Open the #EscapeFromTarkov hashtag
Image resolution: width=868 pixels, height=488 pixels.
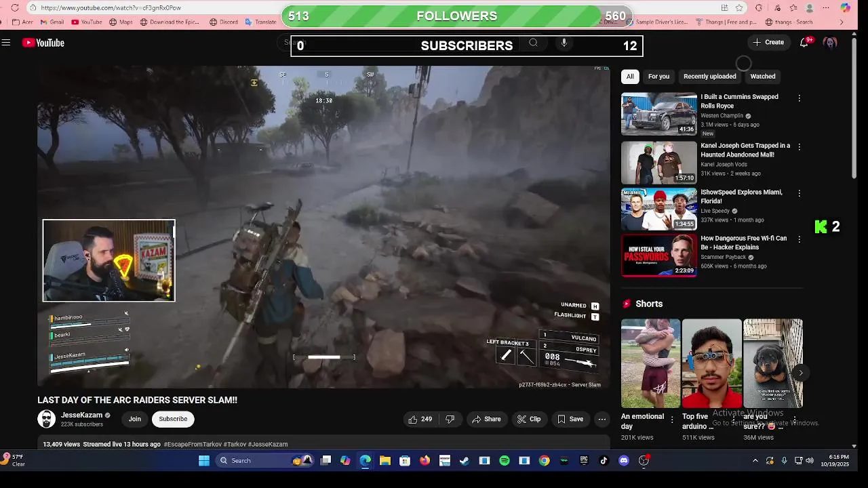193,445
